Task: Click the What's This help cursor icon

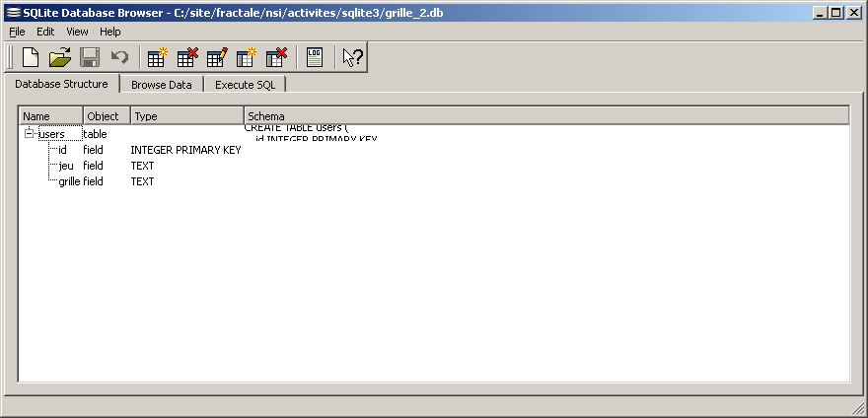Action: 353,57
